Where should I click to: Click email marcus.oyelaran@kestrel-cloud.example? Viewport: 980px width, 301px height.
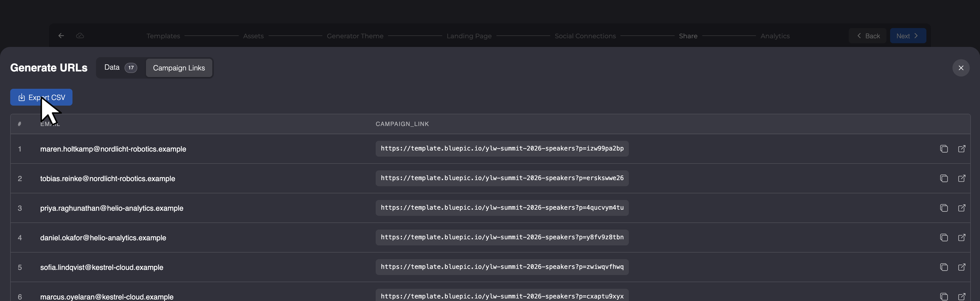(x=106, y=297)
